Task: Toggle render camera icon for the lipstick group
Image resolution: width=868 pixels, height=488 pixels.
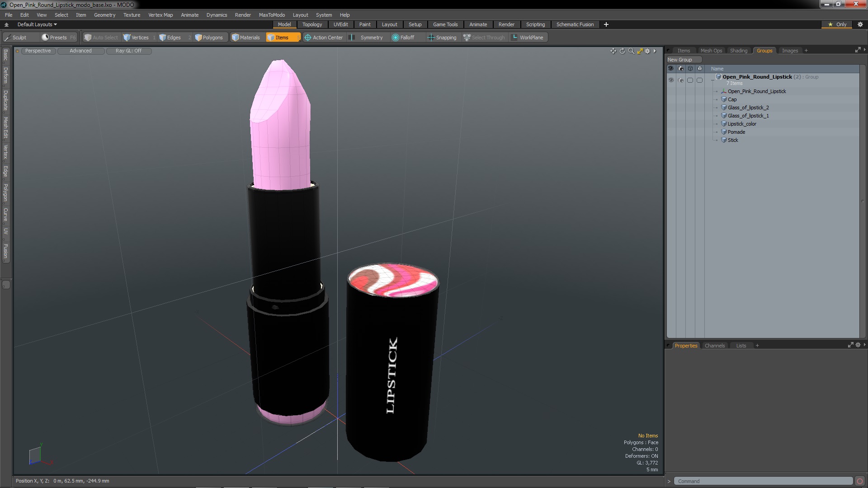Action: [x=681, y=80]
